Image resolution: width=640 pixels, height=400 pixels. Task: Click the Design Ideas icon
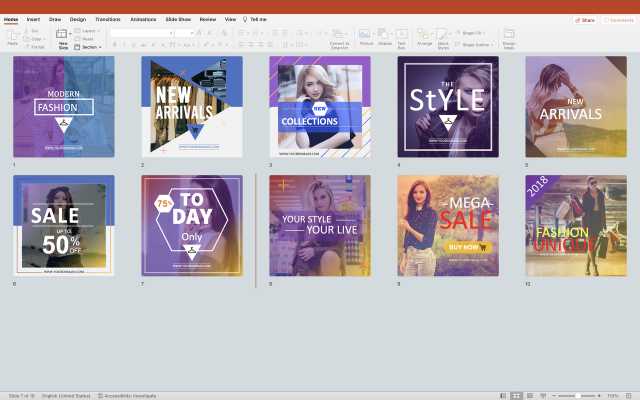tap(509, 36)
